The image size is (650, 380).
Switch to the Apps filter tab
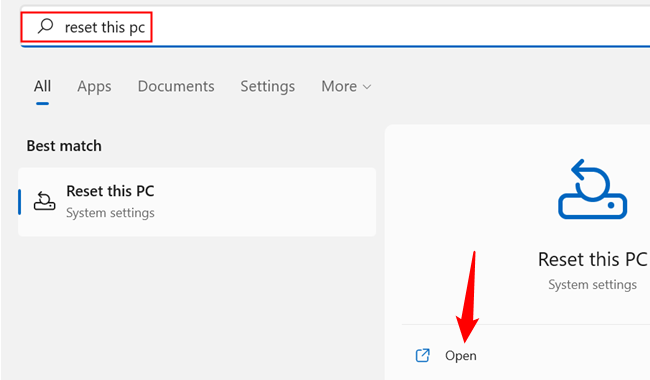coord(94,86)
